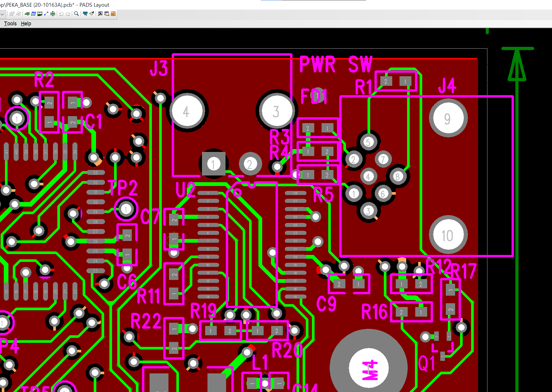Open the Help menu
Screen dimensions: 552x392
[x=26, y=24]
